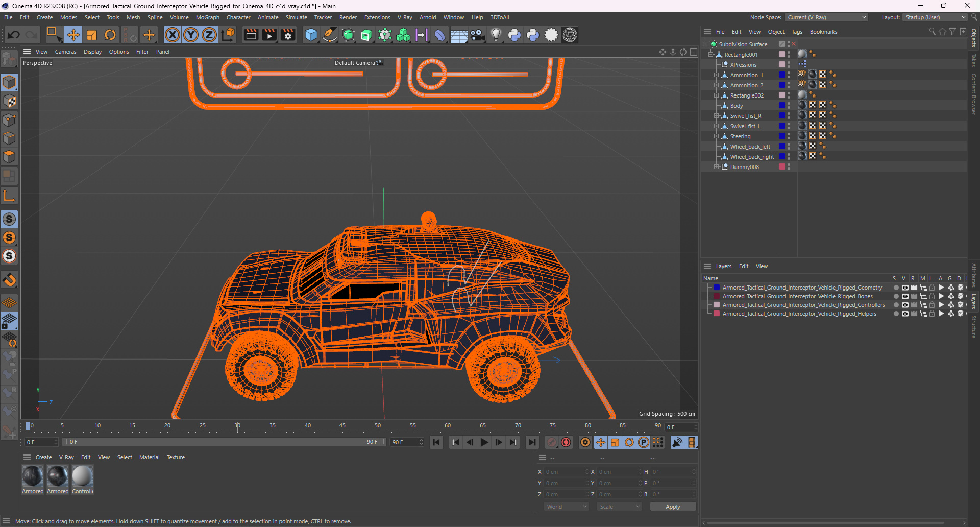Open the Character menu
Image resolution: width=980 pixels, height=527 pixels.
pyautogui.click(x=238, y=17)
